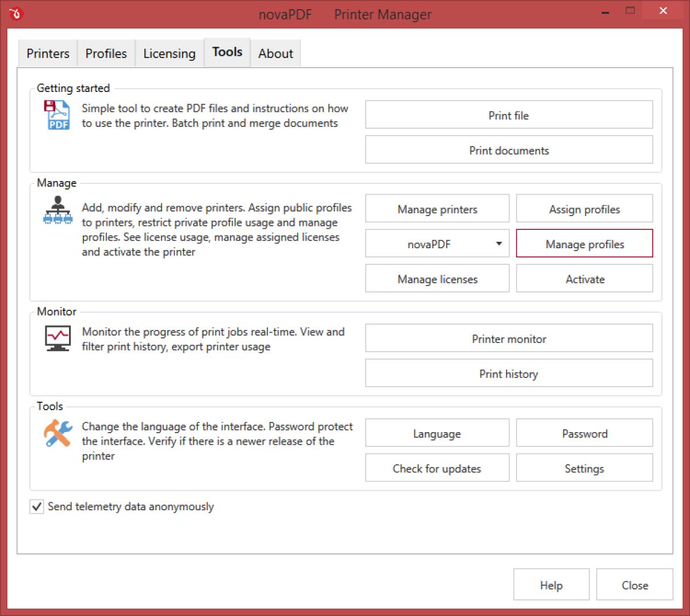Image resolution: width=690 pixels, height=616 pixels.
Task: Switch to the Printers tab
Action: coord(47,53)
